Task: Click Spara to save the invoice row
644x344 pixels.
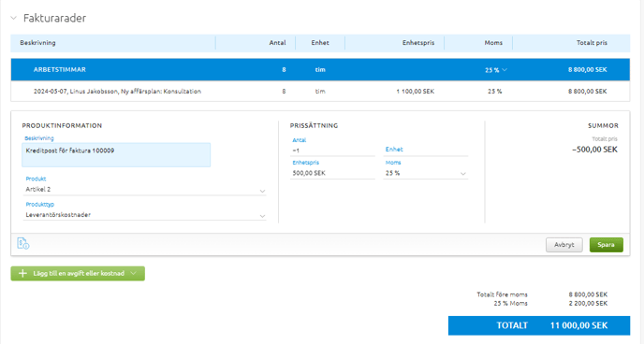Action: (x=607, y=245)
